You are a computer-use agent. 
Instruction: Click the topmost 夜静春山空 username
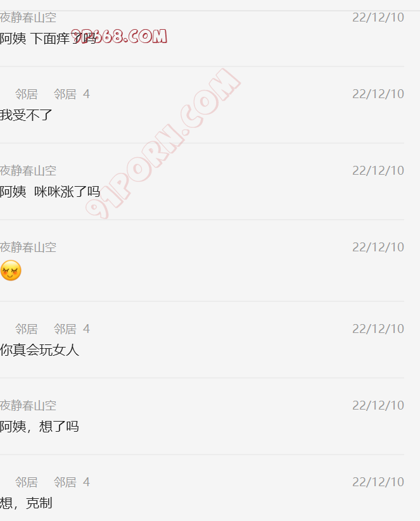pyautogui.click(x=29, y=17)
